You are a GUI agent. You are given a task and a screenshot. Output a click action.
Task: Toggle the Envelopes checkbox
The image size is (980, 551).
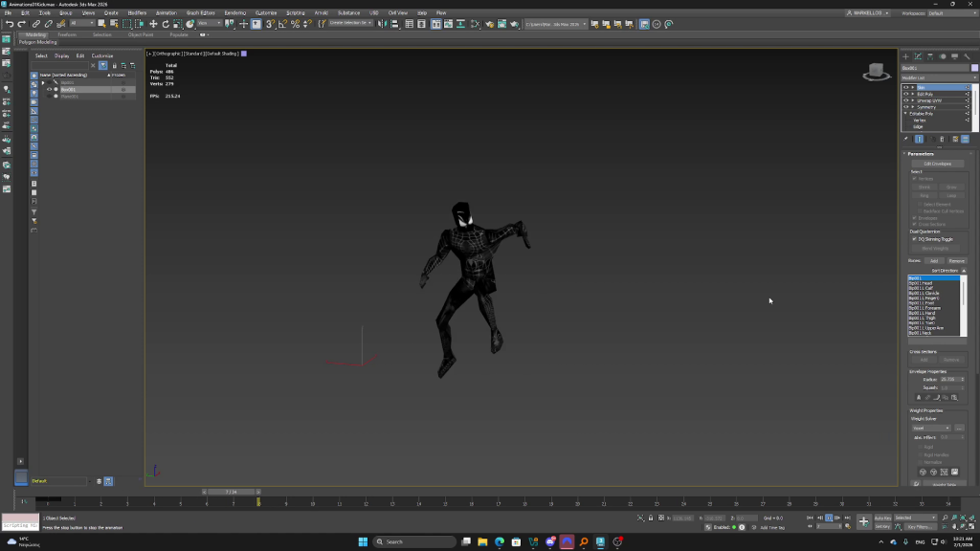tap(914, 218)
